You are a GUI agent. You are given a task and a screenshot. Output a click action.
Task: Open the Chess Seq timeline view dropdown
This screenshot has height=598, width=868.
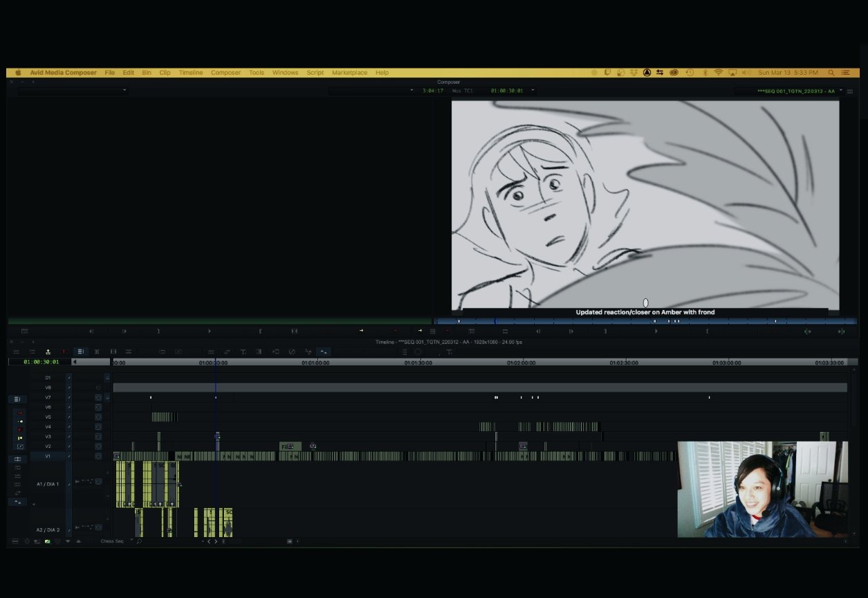pyautogui.click(x=131, y=541)
